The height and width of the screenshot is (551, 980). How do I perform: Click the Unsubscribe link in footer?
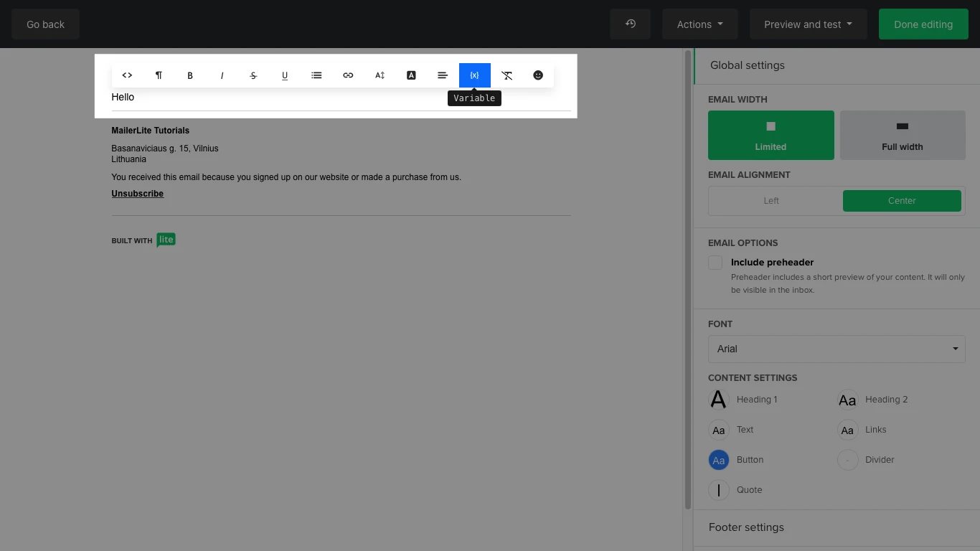click(137, 194)
